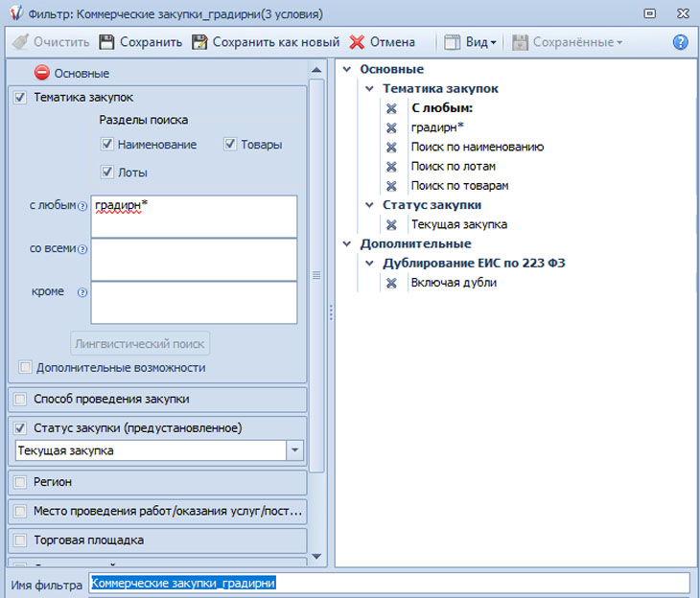Collapse the 'Тематика закупок' tree node
Viewport: 700px width, 598px height.
369,89
